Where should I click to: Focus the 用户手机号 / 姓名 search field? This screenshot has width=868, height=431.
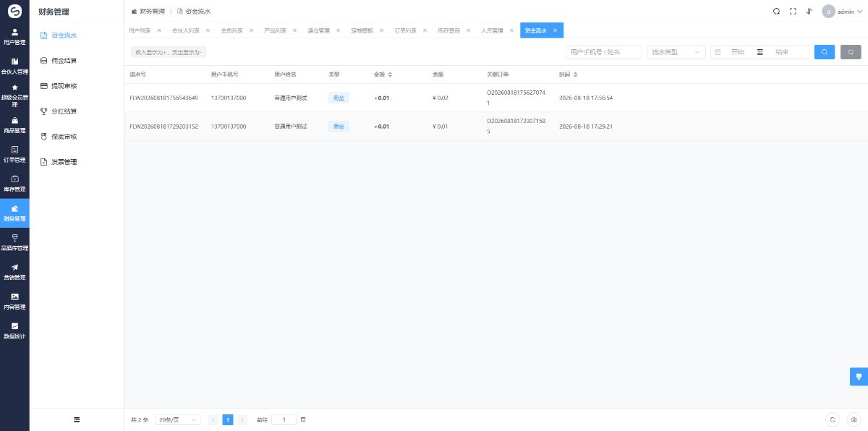pos(604,52)
